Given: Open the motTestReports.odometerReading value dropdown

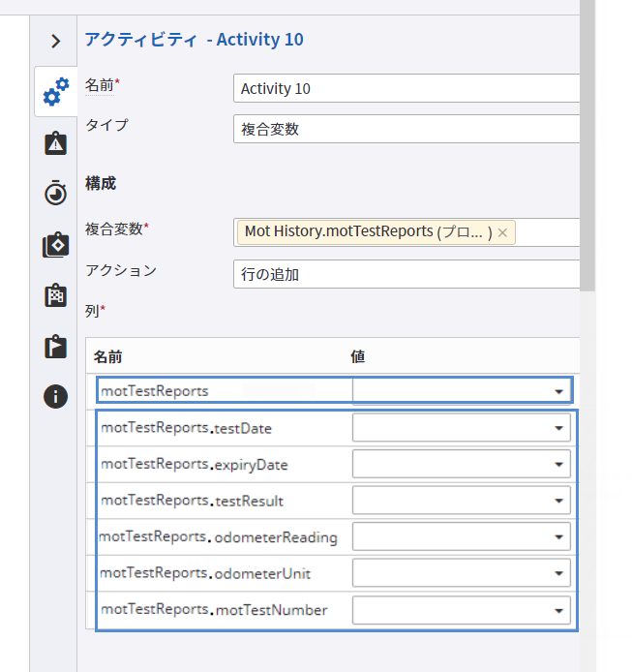Looking at the screenshot, I should 558,537.
